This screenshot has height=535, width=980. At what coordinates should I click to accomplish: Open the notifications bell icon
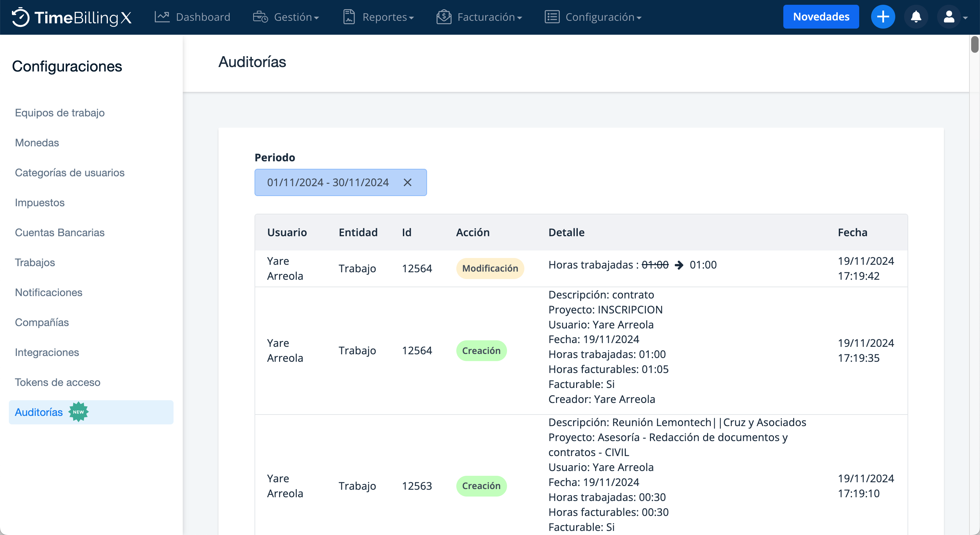916,17
